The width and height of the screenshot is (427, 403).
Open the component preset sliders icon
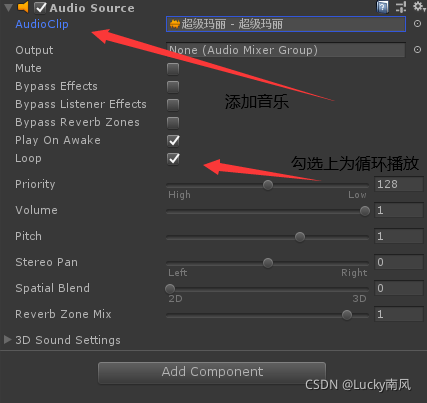pyautogui.click(x=401, y=7)
